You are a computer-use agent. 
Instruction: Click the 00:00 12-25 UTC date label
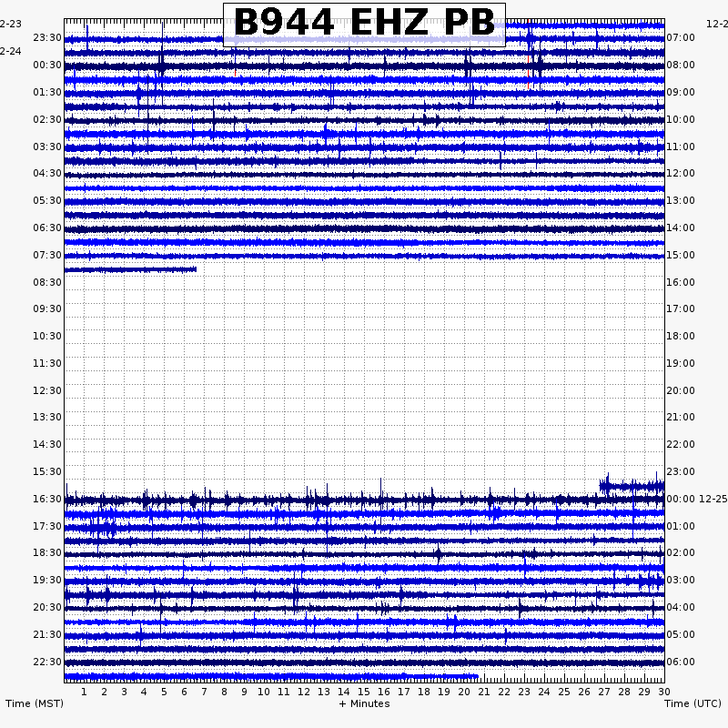tap(696, 499)
